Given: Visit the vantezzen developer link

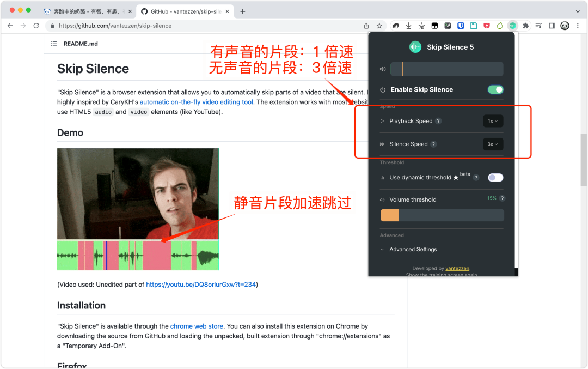Looking at the screenshot, I should [457, 268].
